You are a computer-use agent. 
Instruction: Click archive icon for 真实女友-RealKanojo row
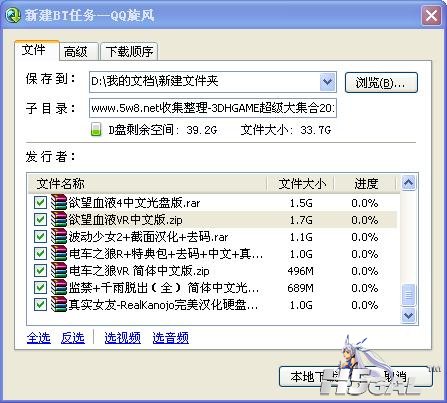point(59,304)
